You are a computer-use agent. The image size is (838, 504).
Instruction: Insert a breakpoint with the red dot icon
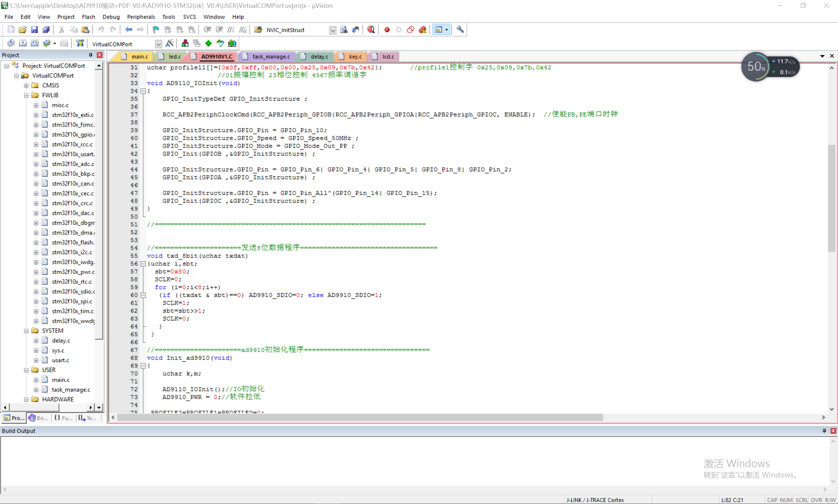[387, 29]
